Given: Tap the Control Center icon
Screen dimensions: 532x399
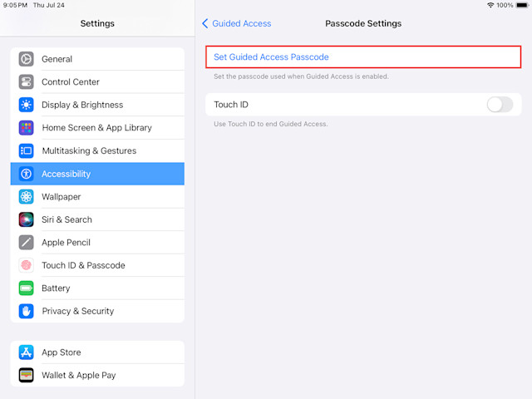Looking at the screenshot, I should click(x=26, y=81).
